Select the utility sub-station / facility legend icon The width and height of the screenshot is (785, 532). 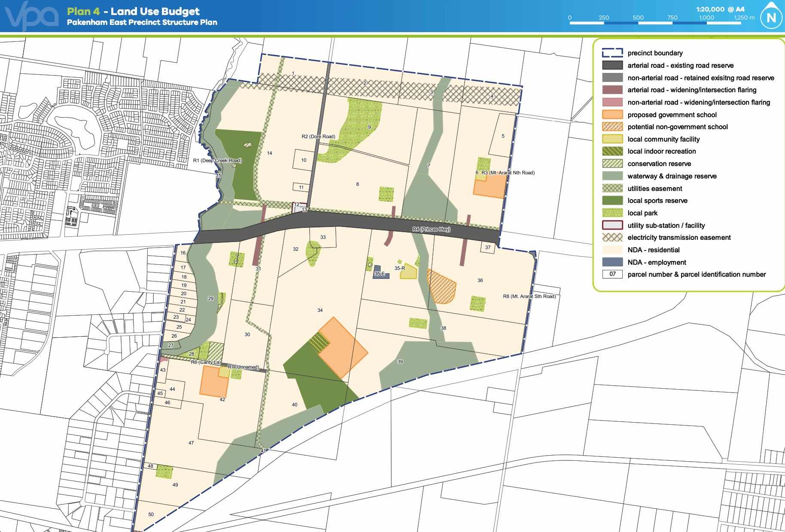[612, 225]
